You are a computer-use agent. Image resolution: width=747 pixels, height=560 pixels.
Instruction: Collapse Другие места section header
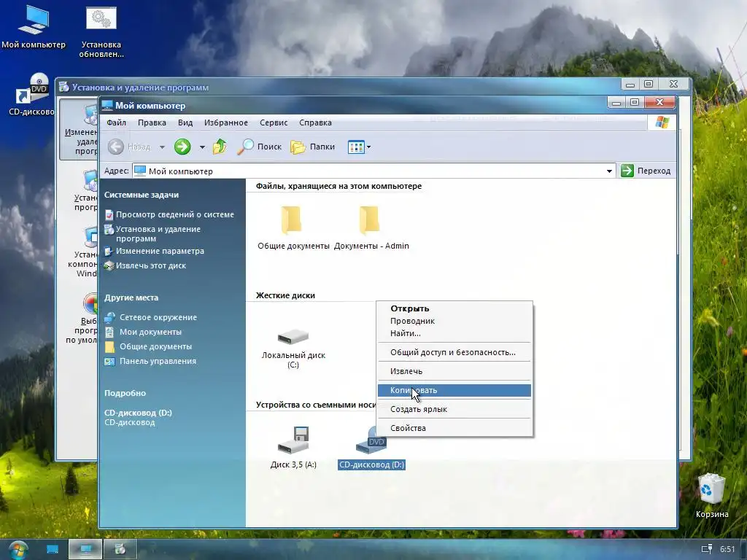131,297
